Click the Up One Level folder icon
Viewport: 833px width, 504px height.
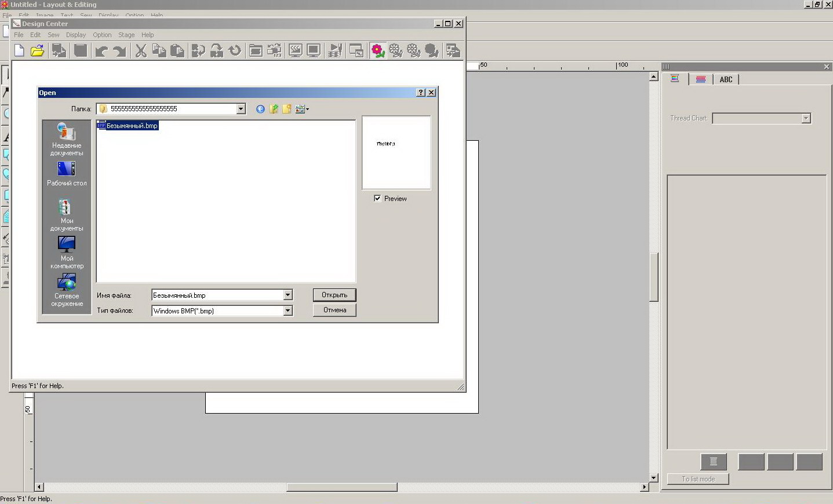pos(274,109)
